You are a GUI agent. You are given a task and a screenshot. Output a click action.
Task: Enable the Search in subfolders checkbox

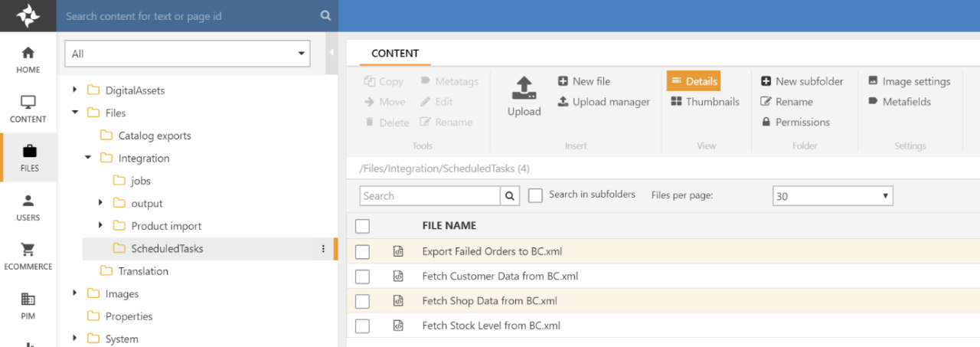(x=536, y=195)
